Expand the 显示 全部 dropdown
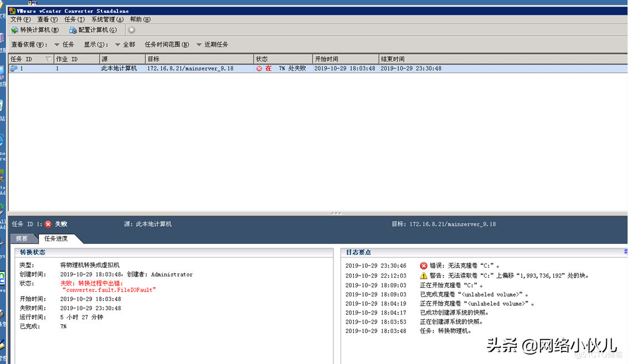The image size is (628, 364). pos(125,44)
